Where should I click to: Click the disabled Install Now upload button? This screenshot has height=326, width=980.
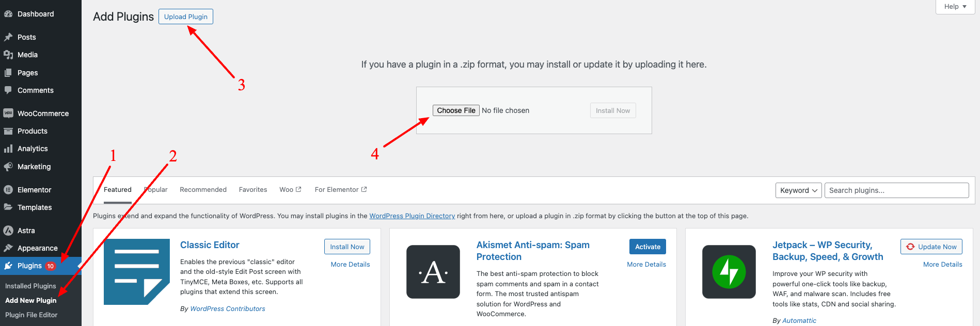click(x=613, y=110)
